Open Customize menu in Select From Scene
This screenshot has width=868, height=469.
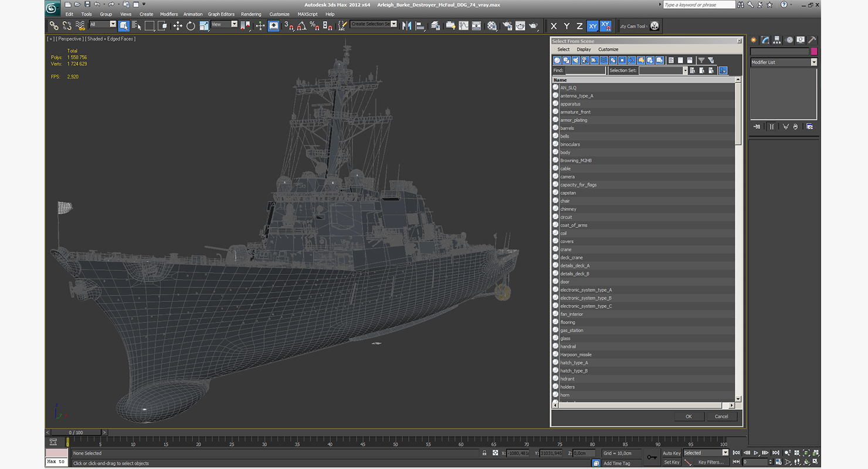[x=608, y=49]
